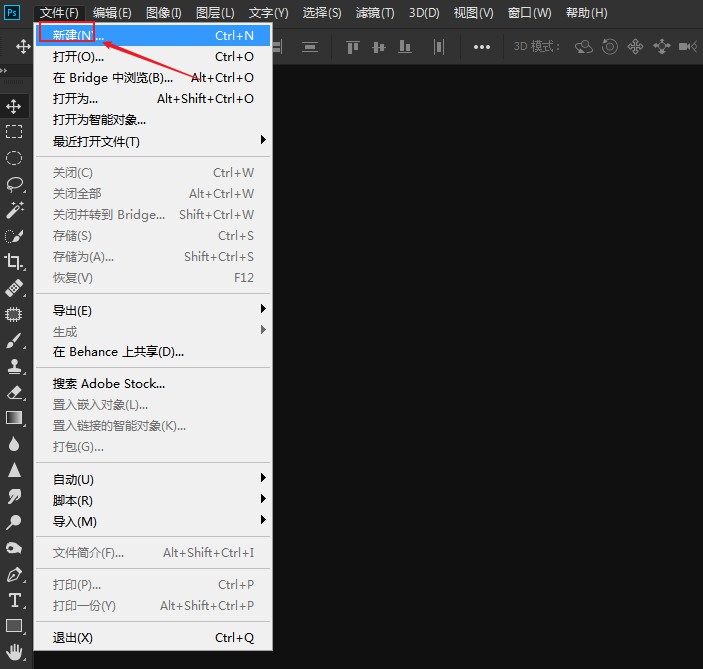Click 在 Behance 上共享(D)... entry
703x669 pixels.
118,352
